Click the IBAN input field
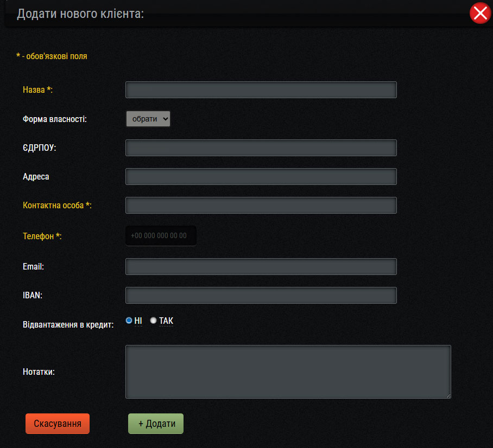This screenshot has height=448, width=493. tap(261, 295)
